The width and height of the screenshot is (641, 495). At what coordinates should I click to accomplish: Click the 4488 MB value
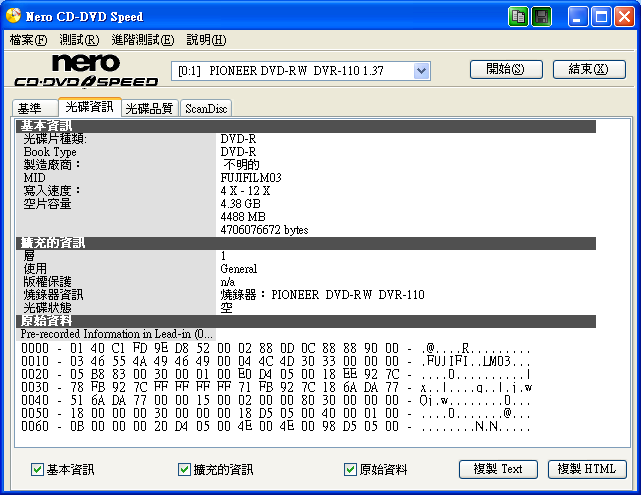pyautogui.click(x=243, y=217)
